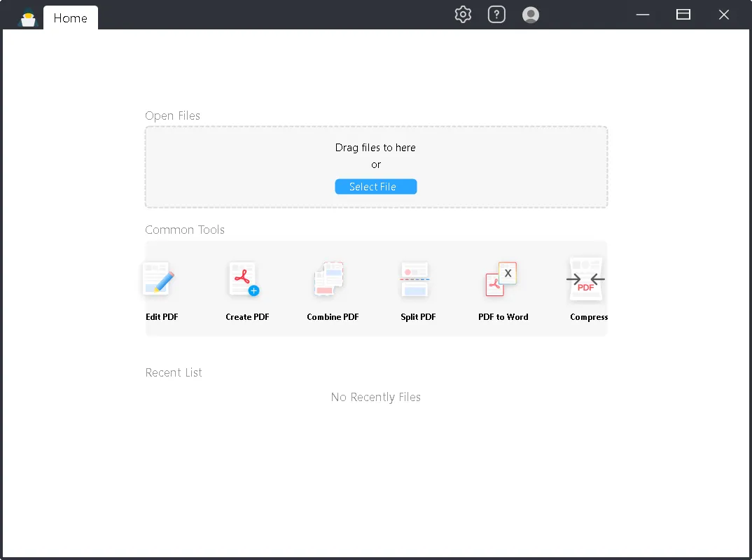Click the 'Combine PDF' text label
This screenshot has height=560, width=752.
[x=333, y=317]
